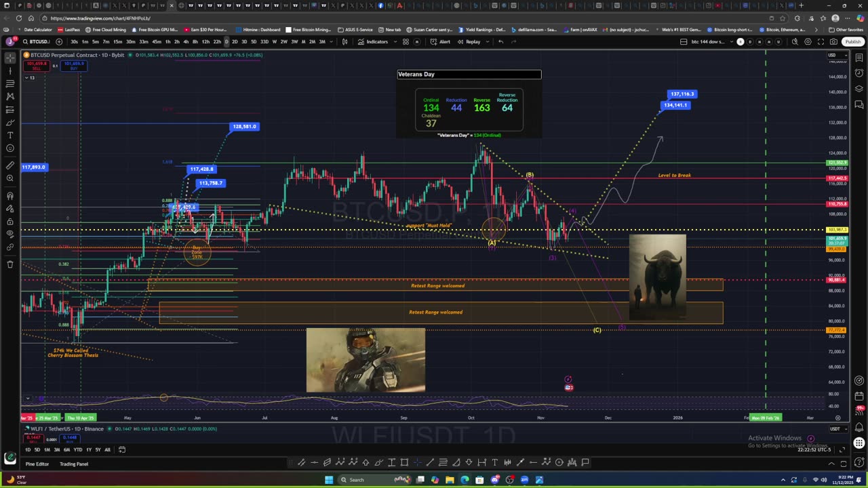The image size is (868, 488).
Task: Select the All date range
Action: 107,449
